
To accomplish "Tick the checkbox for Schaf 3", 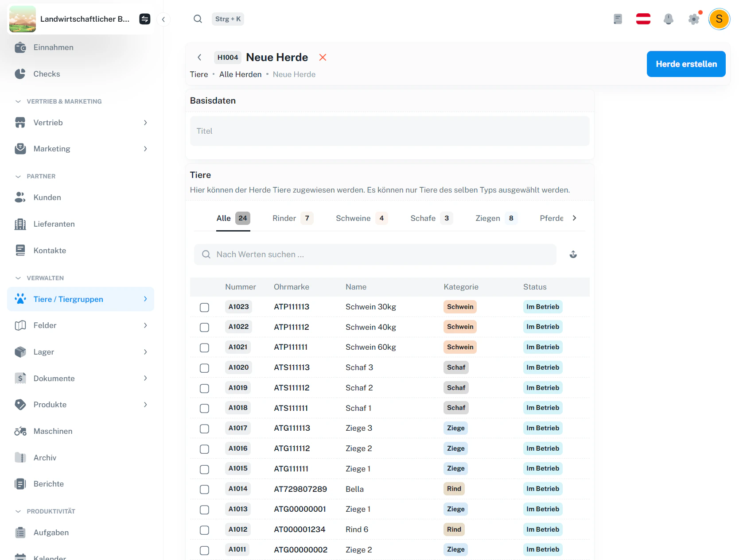I will 204,368.
